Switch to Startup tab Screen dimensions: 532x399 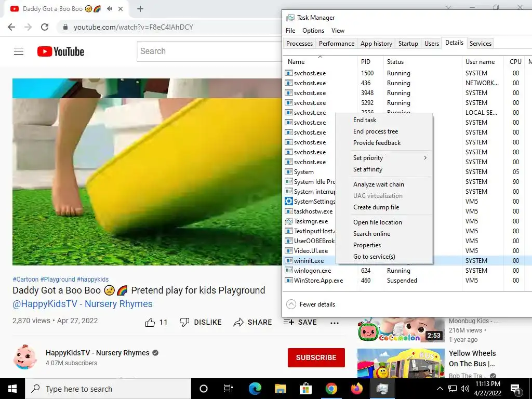point(408,44)
